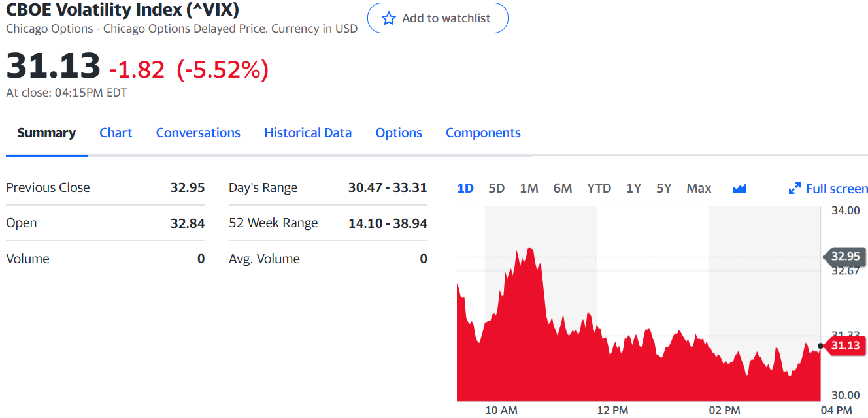Image resolution: width=868 pixels, height=418 pixels.
Task: Click the 12 PM chart axis label
Action: [x=612, y=410]
